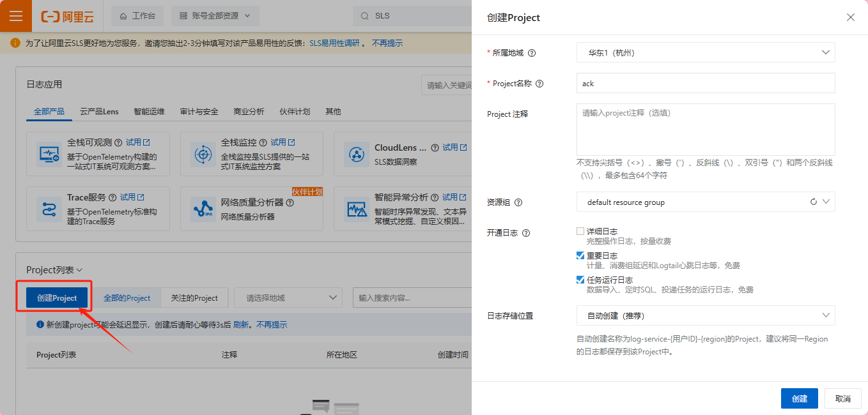Screen dimensions: 868x415
Task: Click the help icon next to Trace服务
Action: pos(112,197)
